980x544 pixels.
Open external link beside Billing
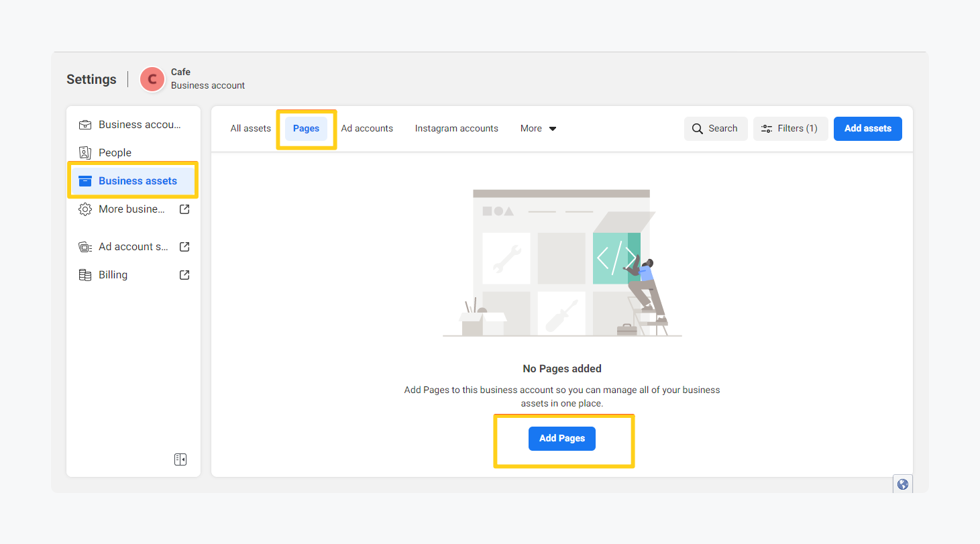click(184, 275)
